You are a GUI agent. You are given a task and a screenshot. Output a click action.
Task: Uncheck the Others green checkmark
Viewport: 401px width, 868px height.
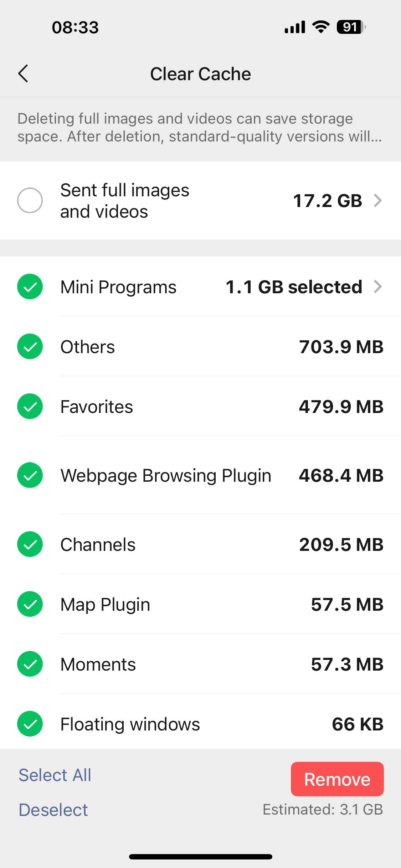(30, 346)
